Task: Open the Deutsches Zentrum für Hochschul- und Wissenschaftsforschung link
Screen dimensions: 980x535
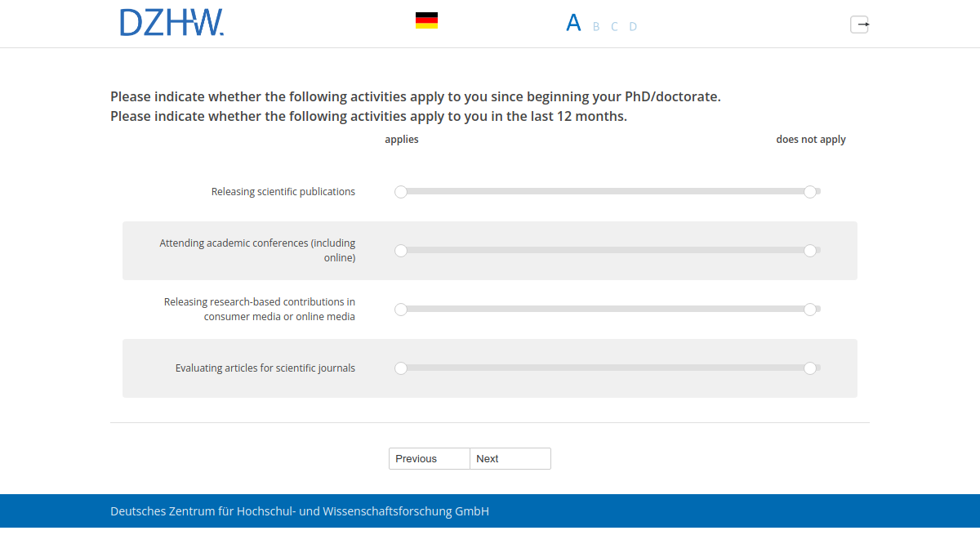Action: 299,510
